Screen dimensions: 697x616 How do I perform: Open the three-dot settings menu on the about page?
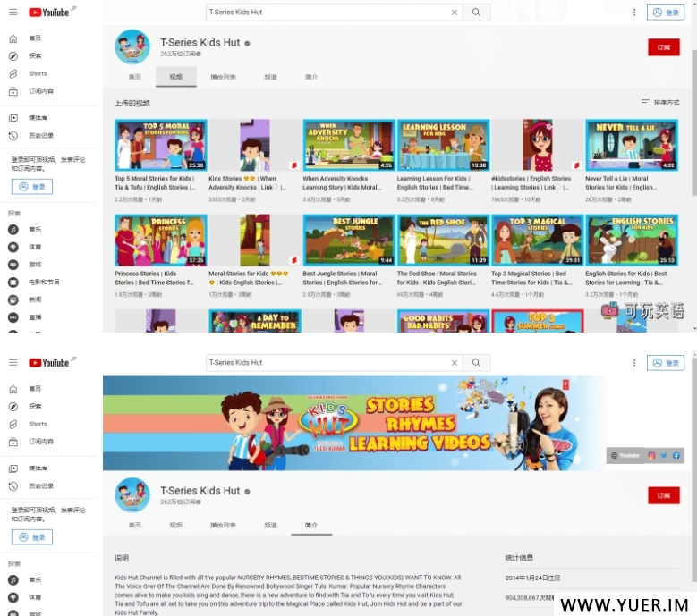coord(634,363)
